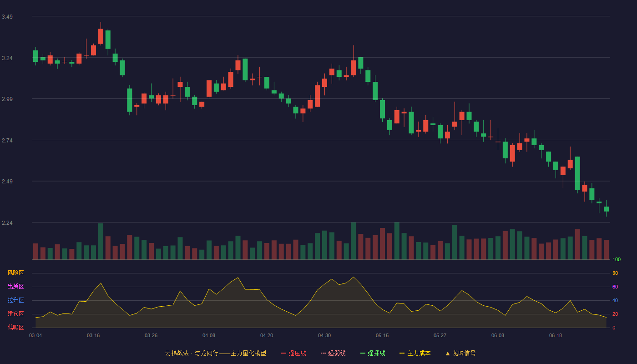Screen dimensions: 637x364
Task: Click the red 0 indicator scale label
Action: coord(614,328)
